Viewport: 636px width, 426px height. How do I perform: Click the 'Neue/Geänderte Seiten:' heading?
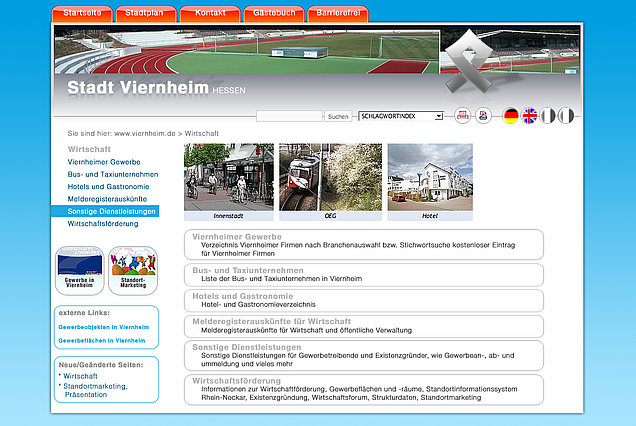[x=101, y=365]
